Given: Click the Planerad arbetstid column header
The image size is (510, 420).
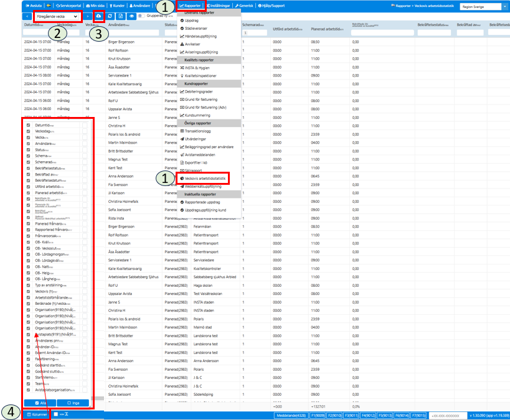Looking at the screenshot, I should pos(327,29).
